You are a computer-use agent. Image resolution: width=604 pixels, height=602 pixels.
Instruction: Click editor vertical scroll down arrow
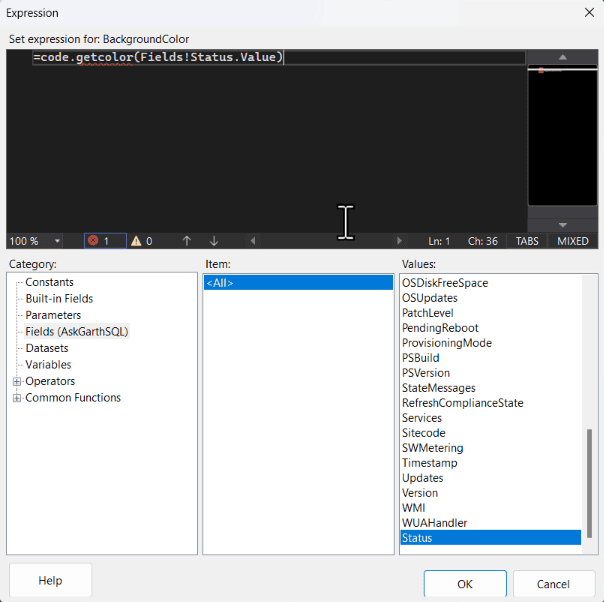(562, 225)
